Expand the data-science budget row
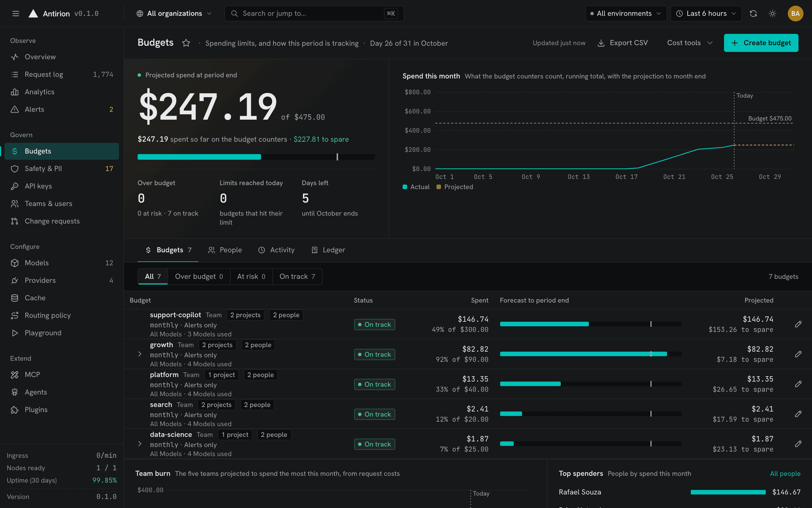812x508 pixels. pyautogui.click(x=140, y=443)
